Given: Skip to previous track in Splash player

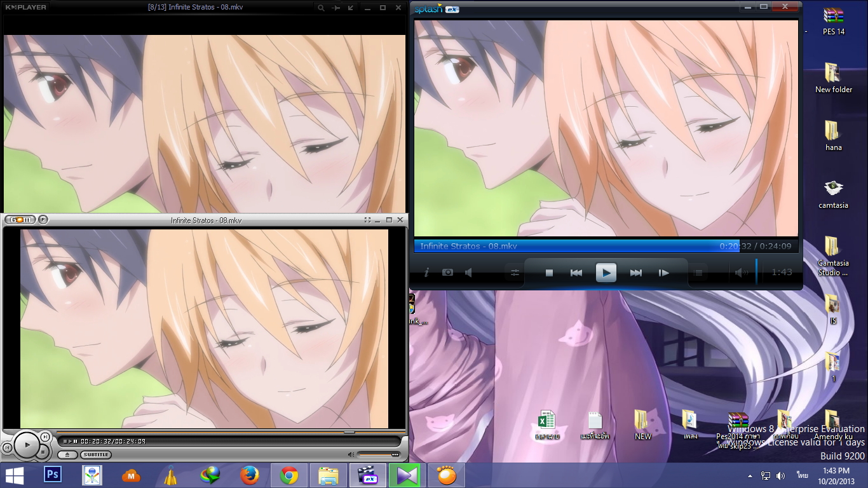Looking at the screenshot, I should tap(576, 273).
